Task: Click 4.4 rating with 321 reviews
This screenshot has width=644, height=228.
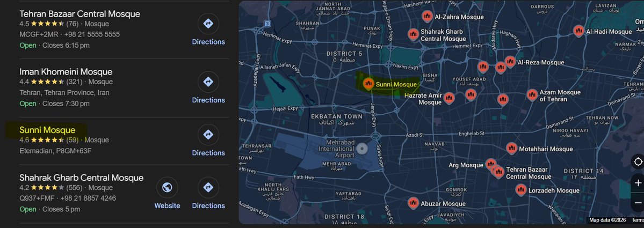Action: 51,82
